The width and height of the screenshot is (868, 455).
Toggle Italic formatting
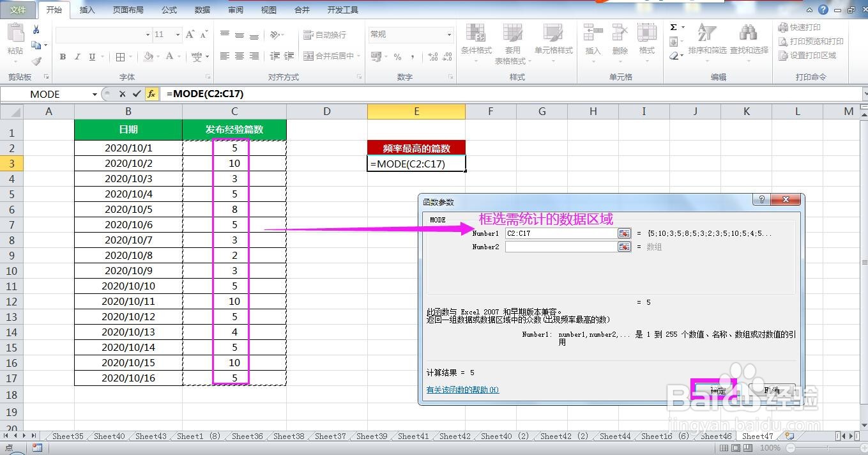[x=78, y=57]
